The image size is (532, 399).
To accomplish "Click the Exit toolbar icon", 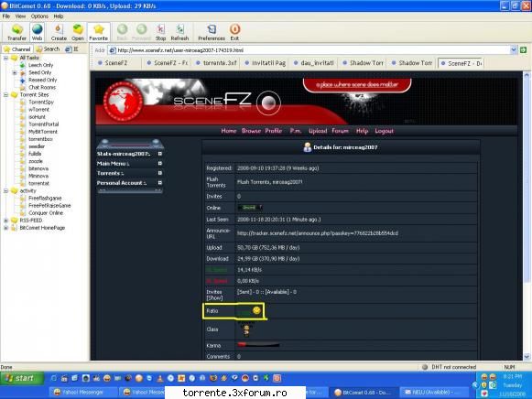I will click(x=234, y=32).
